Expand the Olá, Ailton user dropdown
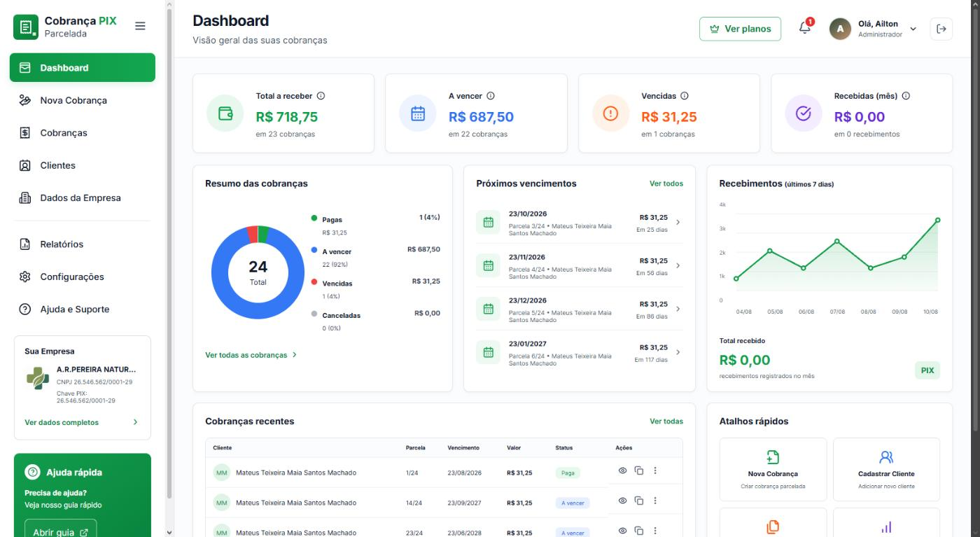This screenshot has width=980, height=537. pos(912,29)
